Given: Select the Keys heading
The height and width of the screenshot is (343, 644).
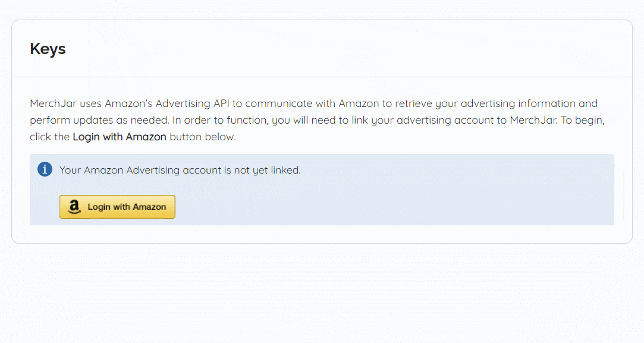Looking at the screenshot, I should coord(48,49).
